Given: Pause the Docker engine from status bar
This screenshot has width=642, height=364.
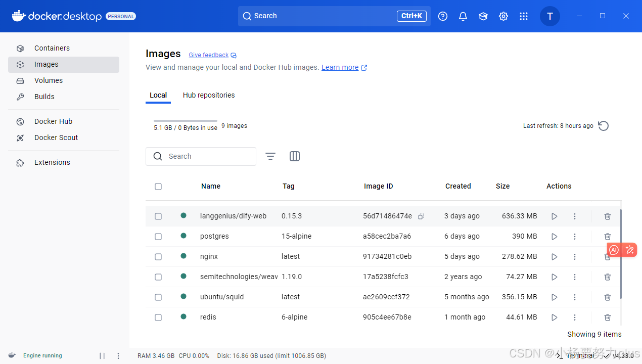Looking at the screenshot, I should pos(102,356).
